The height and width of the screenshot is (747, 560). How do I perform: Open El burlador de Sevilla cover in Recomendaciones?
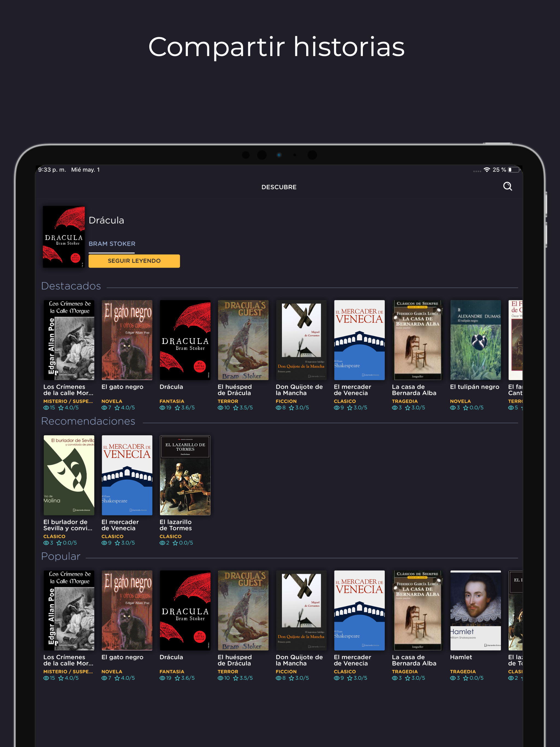[x=69, y=475]
